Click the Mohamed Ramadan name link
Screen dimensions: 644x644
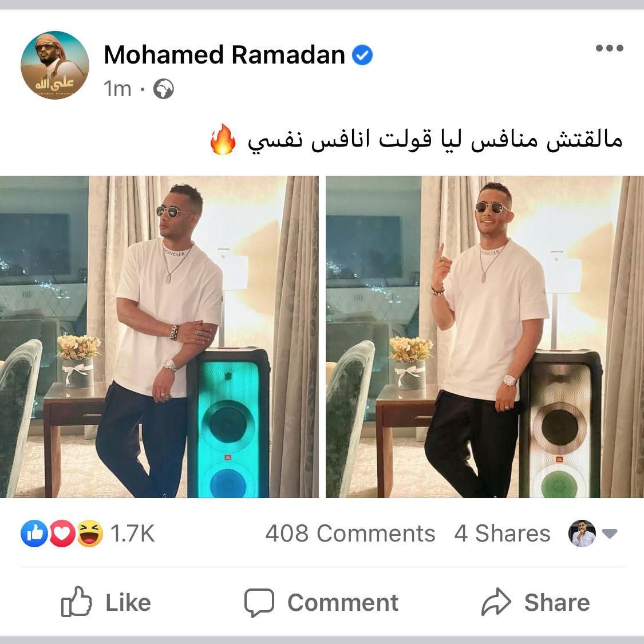224,54
